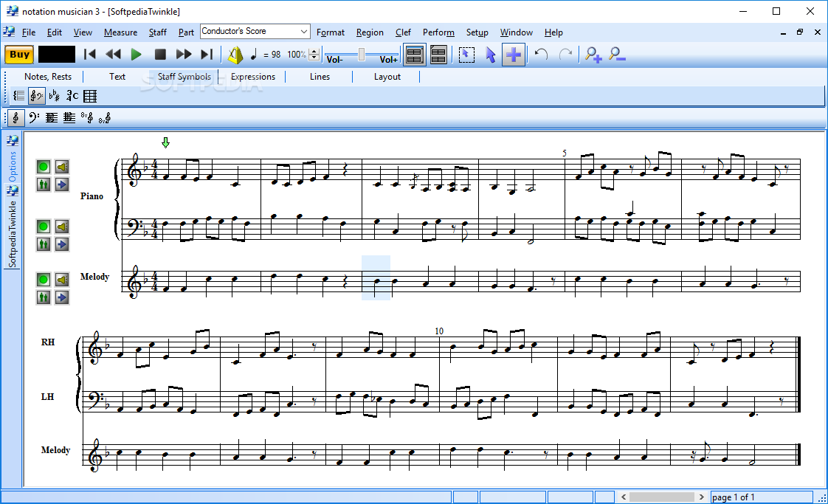Click the yellow Buy button

tap(19, 55)
